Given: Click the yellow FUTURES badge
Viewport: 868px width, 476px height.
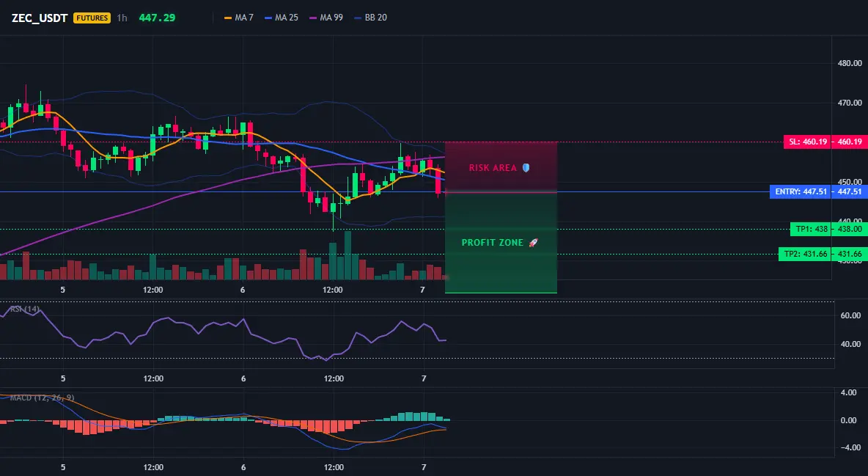Looking at the screenshot, I should (92, 18).
